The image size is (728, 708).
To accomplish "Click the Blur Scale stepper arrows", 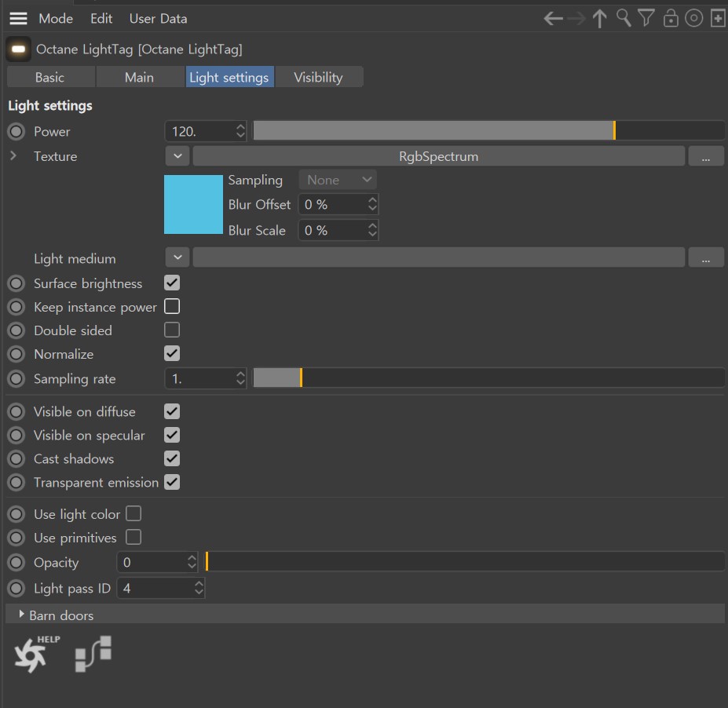I will coord(372,230).
